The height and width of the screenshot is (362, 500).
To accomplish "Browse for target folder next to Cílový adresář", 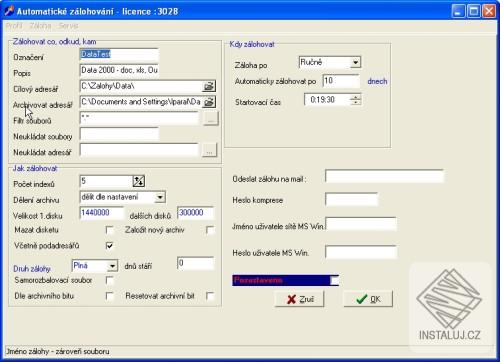I will (209, 86).
